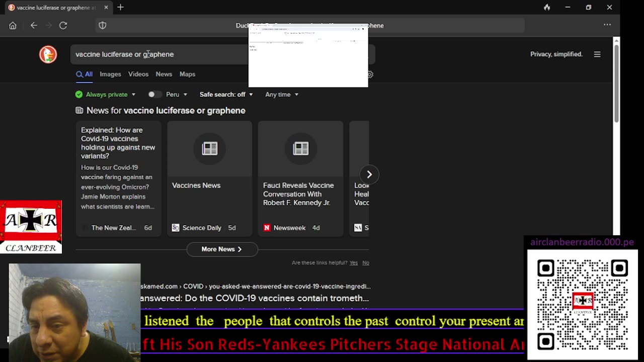
Task: Switch to the News tab
Action: [164, 74]
